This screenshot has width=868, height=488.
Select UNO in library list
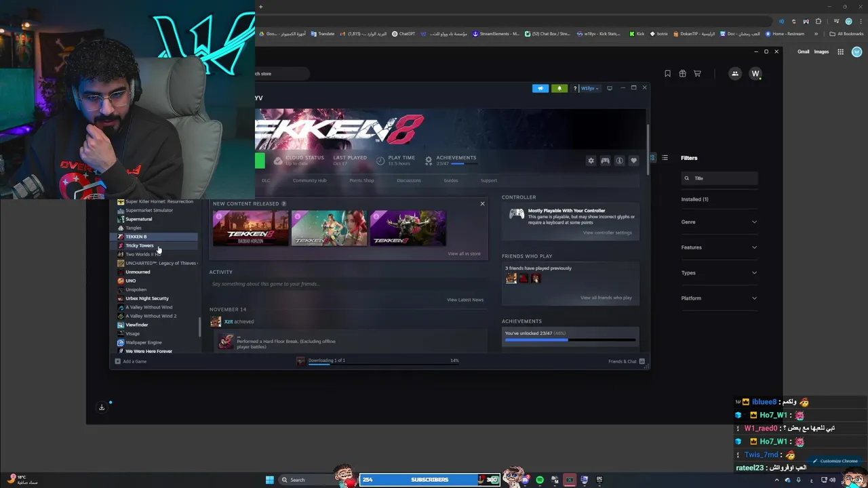tap(130, 281)
